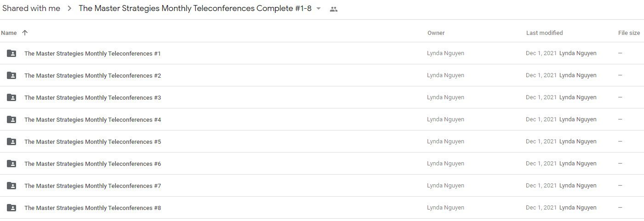Select The Master Strategies Monthly Teleconferences #3 folder name
This screenshot has width=644, height=221.
tap(92, 97)
